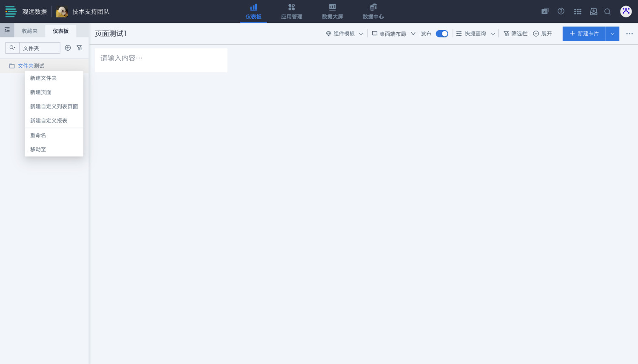
Task: Click the download inbox icon in header
Action: 594,11
